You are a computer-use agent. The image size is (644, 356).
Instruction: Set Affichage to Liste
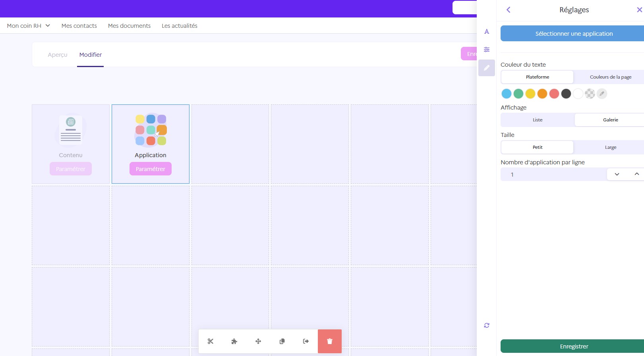click(x=538, y=120)
